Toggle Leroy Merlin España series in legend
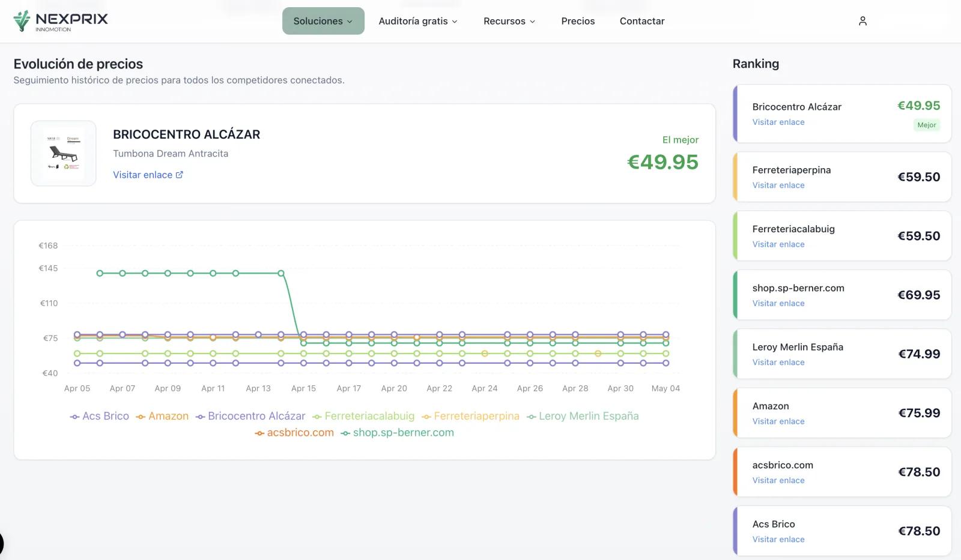Image resolution: width=961 pixels, height=560 pixels. click(583, 416)
